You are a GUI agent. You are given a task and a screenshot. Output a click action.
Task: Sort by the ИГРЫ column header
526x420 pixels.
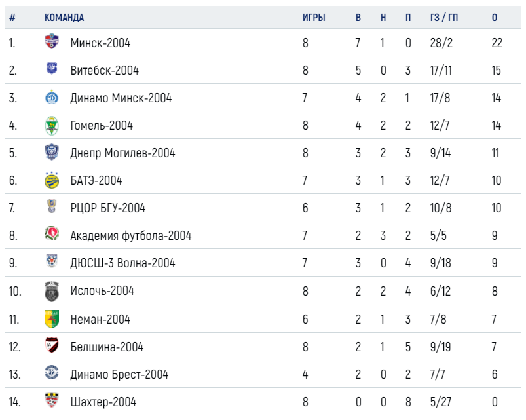(314, 18)
